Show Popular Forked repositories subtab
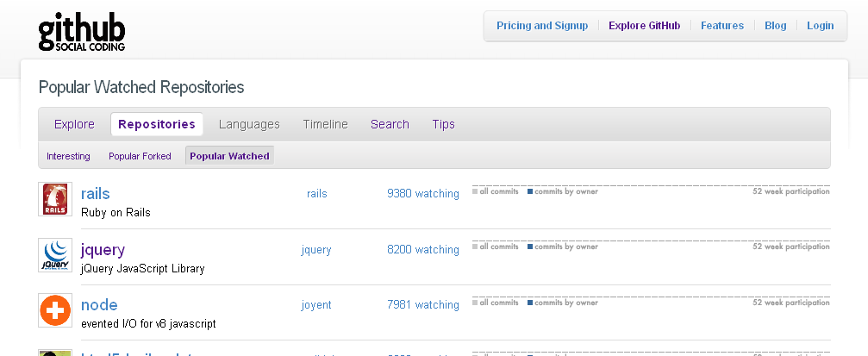Image resolution: width=868 pixels, height=356 pixels. tap(140, 156)
